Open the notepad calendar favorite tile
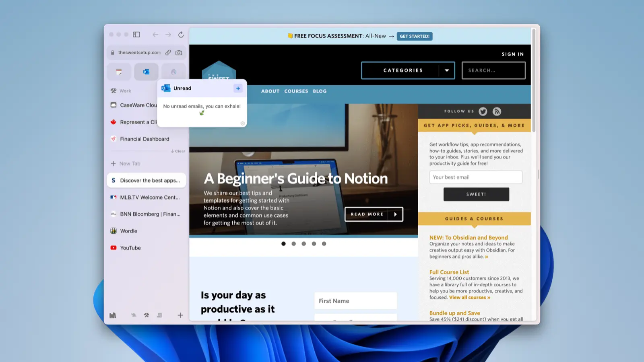The image size is (644, 362). coord(119,72)
